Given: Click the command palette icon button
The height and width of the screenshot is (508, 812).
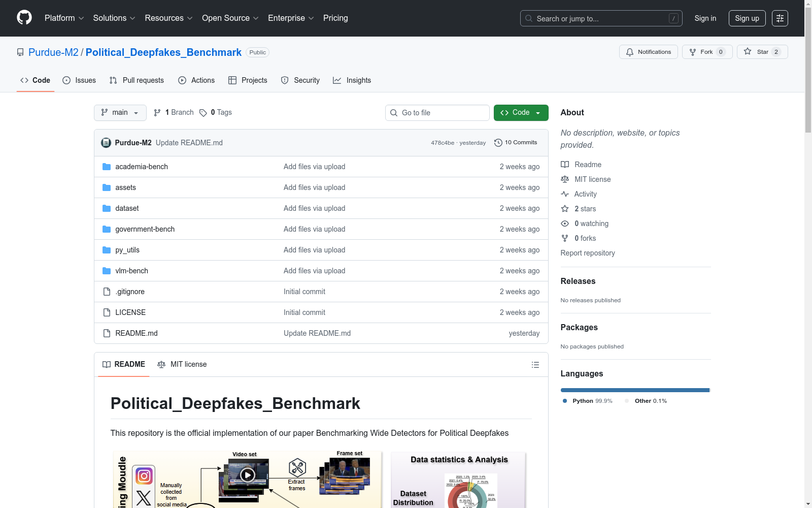Looking at the screenshot, I should [x=780, y=18].
